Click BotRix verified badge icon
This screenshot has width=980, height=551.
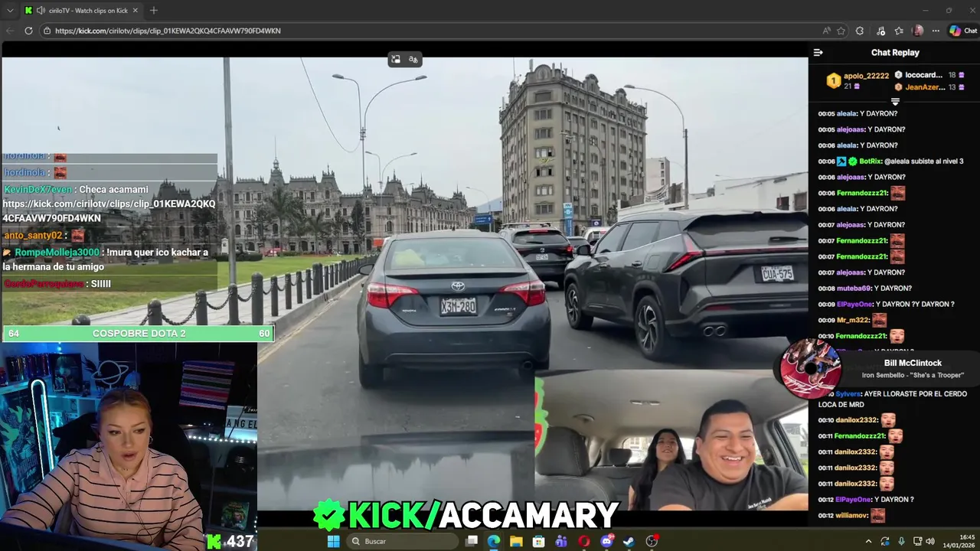(x=852, y=161)
